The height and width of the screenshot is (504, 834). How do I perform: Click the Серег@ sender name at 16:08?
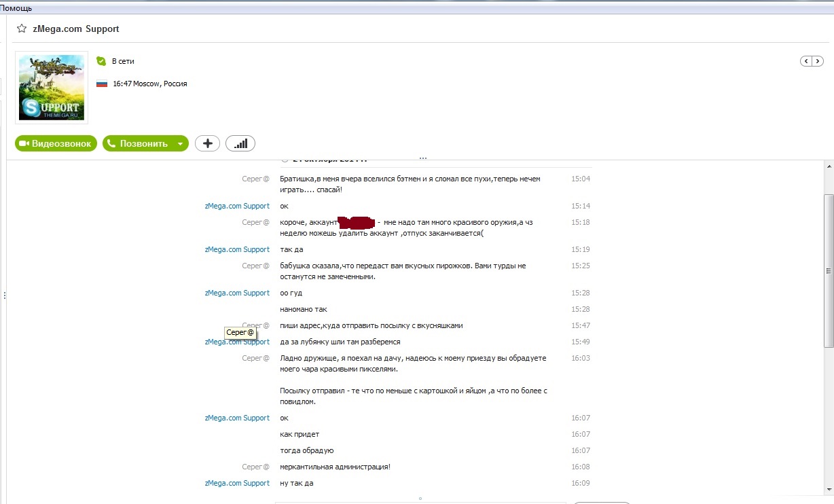(256, 467)
